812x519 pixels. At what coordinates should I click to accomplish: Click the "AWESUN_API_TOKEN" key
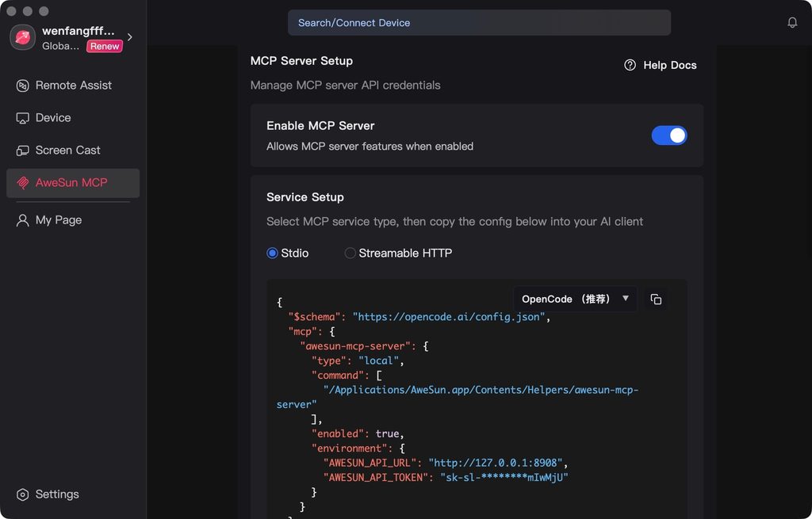(376, 478)
